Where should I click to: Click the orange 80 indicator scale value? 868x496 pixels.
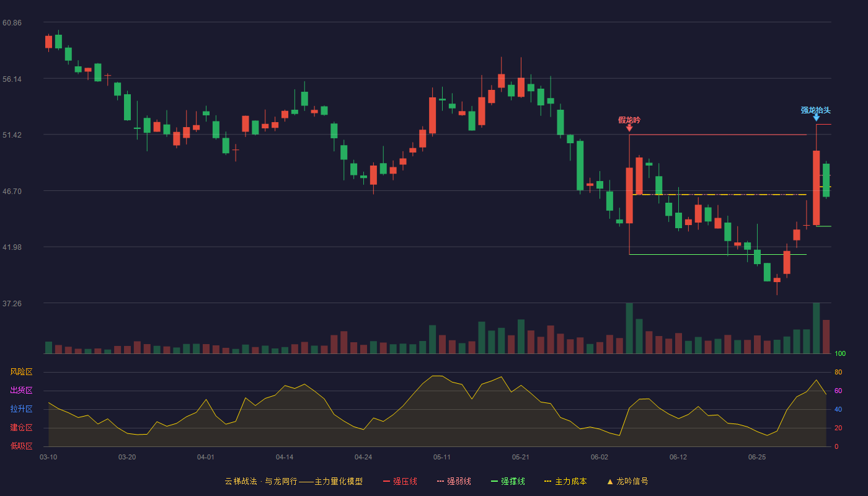click(838, 373)
